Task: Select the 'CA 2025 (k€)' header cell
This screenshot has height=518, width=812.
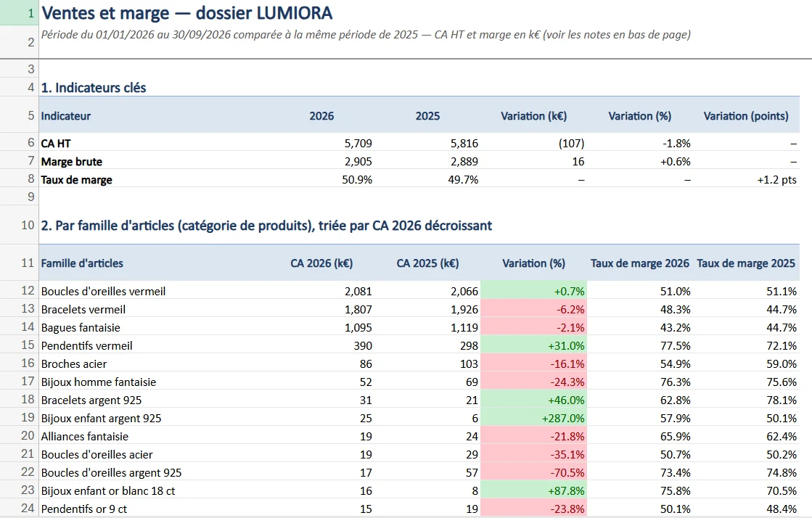Action: (x=427, y=263)
